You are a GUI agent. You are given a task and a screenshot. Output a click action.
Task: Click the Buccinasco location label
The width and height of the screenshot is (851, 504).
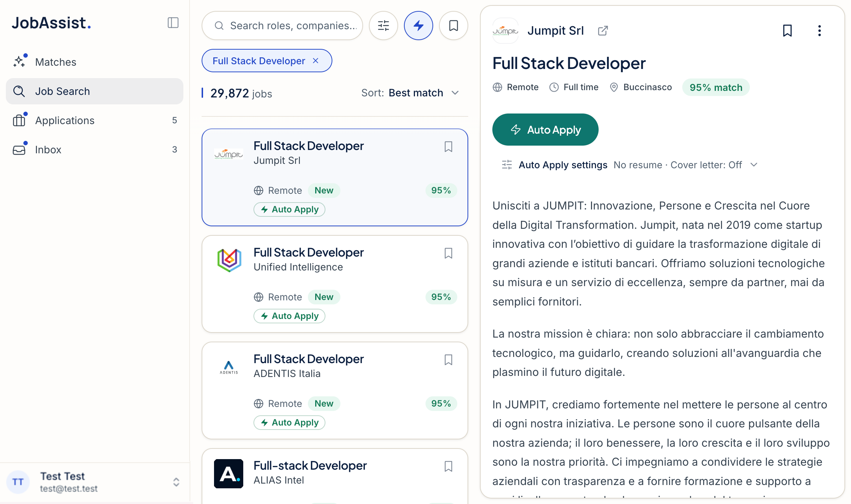pos(648,87)
